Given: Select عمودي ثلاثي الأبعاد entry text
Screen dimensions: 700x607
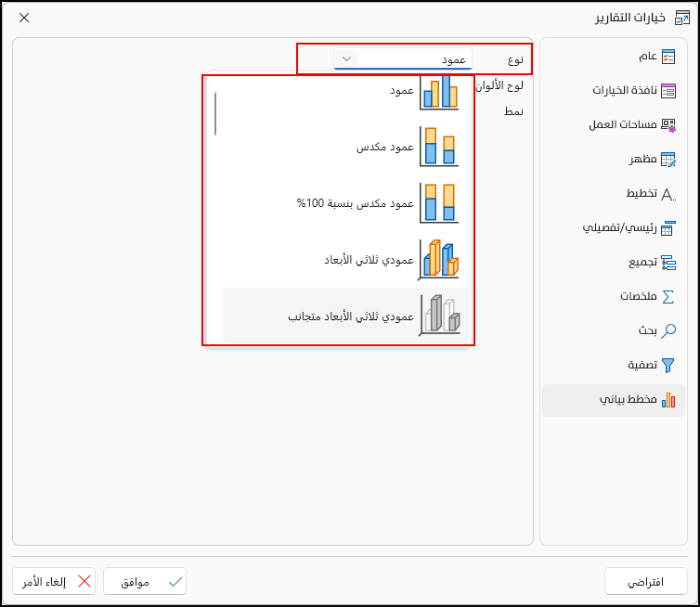Looking at the screenshot, I should [369, 260].
